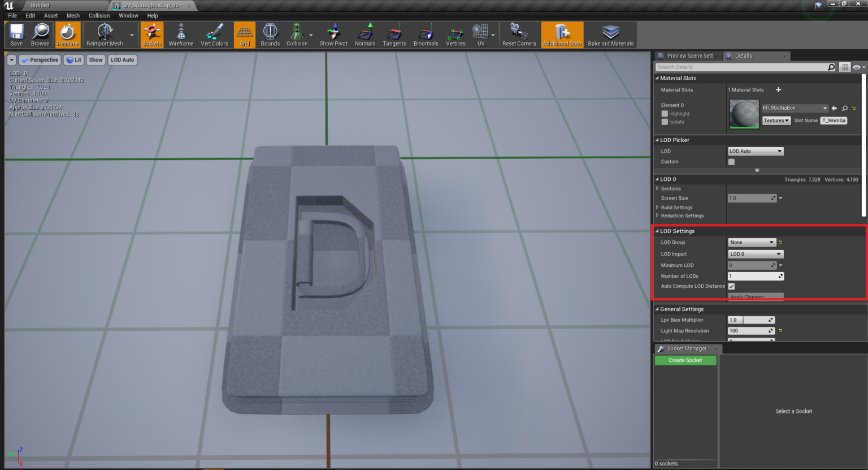868x470 pixels.
Task: Display vertex Normals on the mesh
Action: point(364,35)
